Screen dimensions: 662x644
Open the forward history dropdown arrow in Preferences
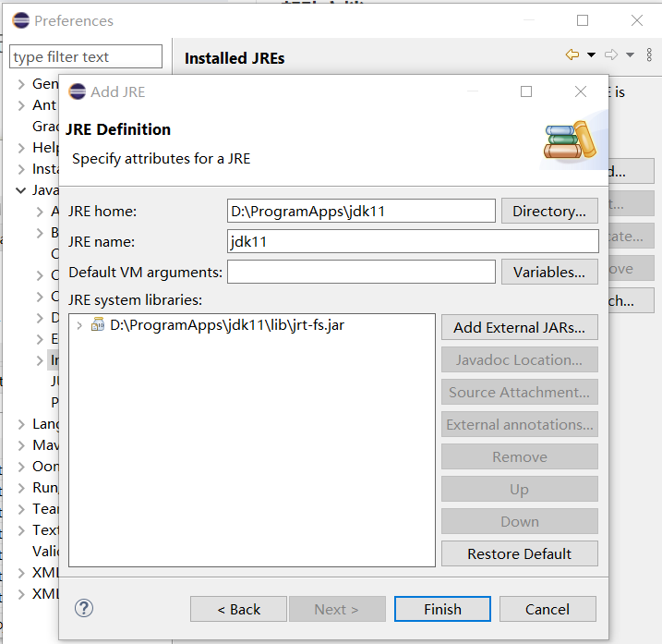(x=630, y=55)
